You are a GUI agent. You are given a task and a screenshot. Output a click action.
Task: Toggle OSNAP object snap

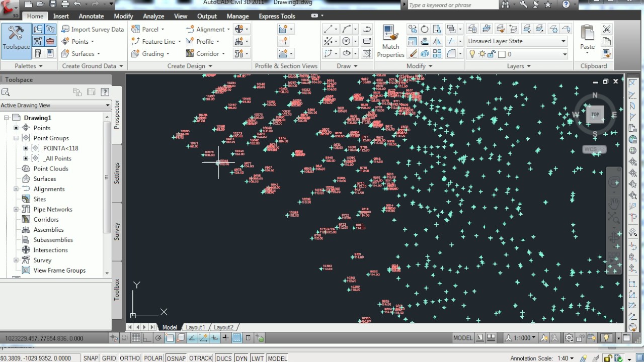click(176, 358)
